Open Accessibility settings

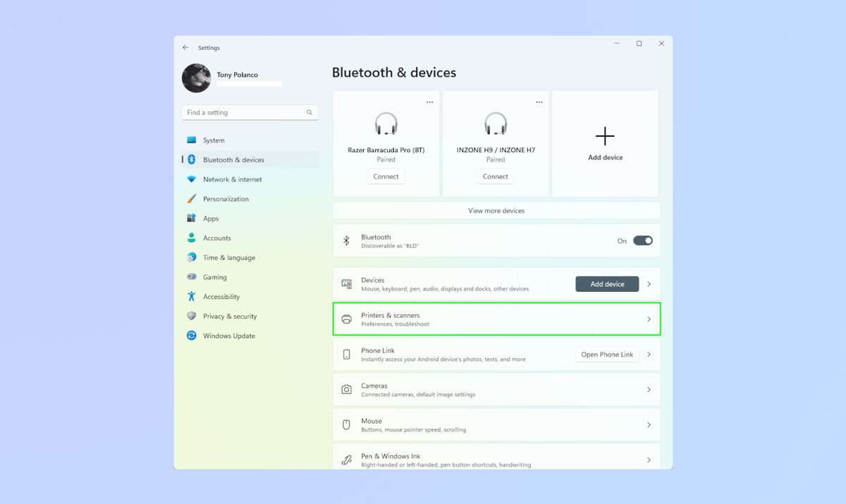pyautogui.click(x=250, y=297)
